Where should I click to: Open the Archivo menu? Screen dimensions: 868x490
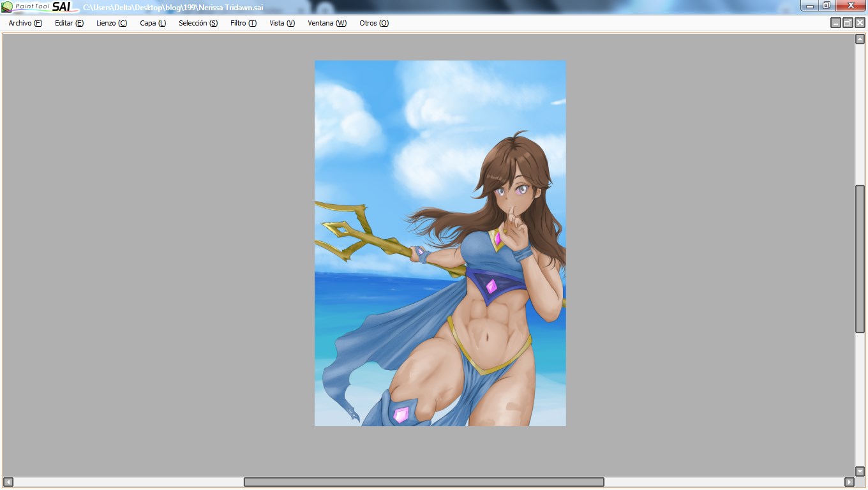click(26, 23)
